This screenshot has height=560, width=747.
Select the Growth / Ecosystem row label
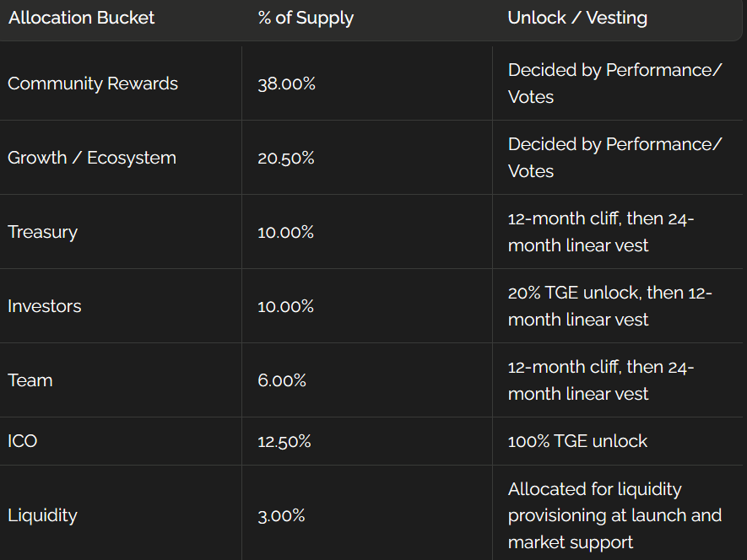tap(92, 158)
